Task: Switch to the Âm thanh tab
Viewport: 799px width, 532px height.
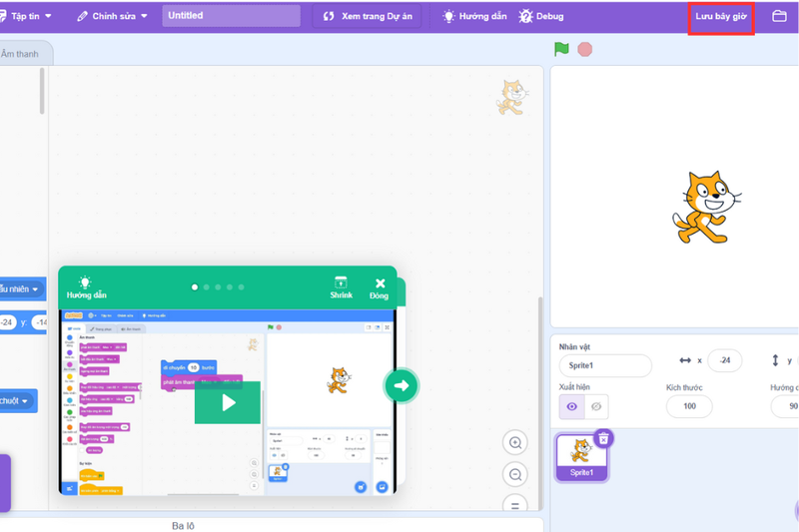Action: coord(20,54)
